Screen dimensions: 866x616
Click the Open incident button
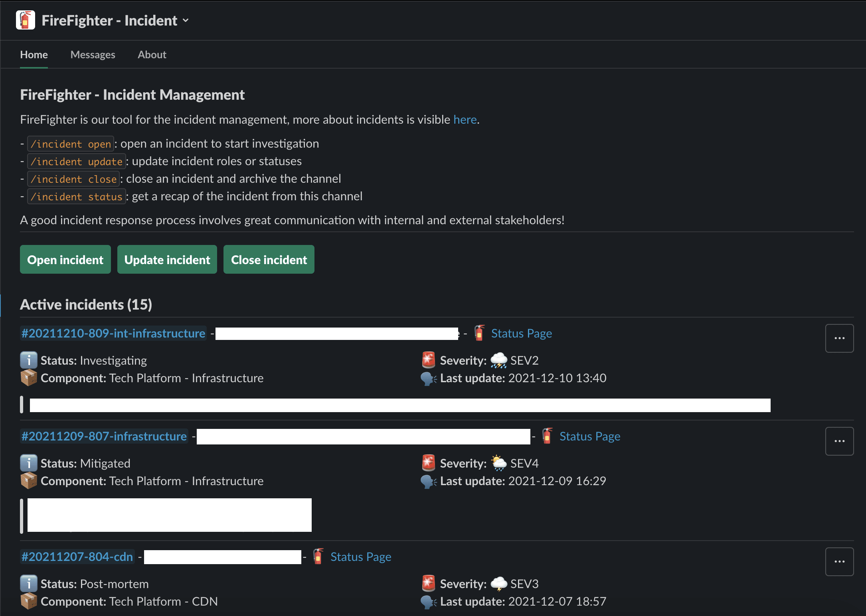65,259
